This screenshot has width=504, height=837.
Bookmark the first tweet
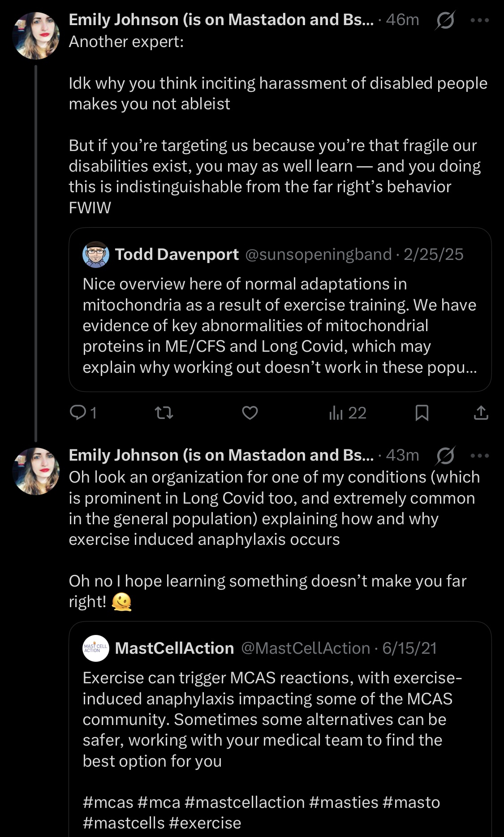pos(422,413)
